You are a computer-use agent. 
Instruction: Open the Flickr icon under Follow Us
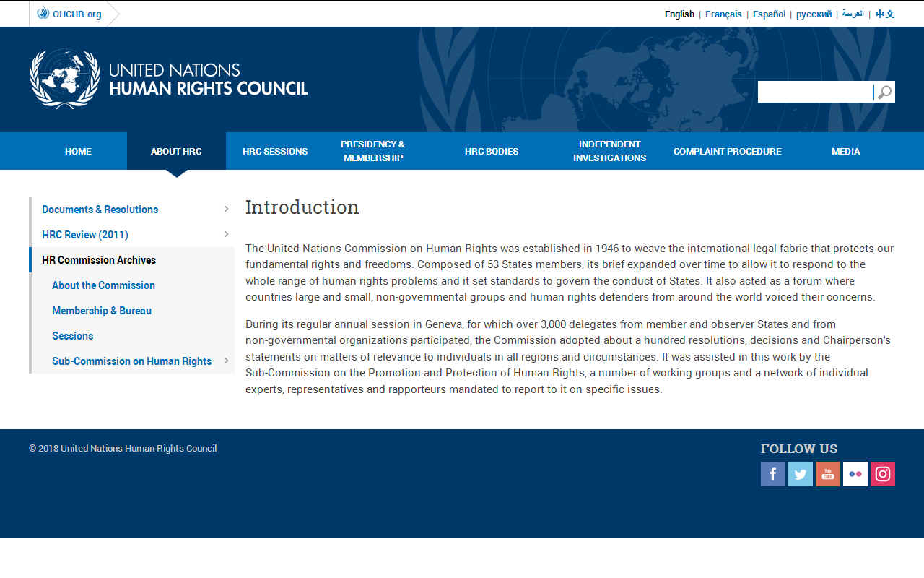855,474
